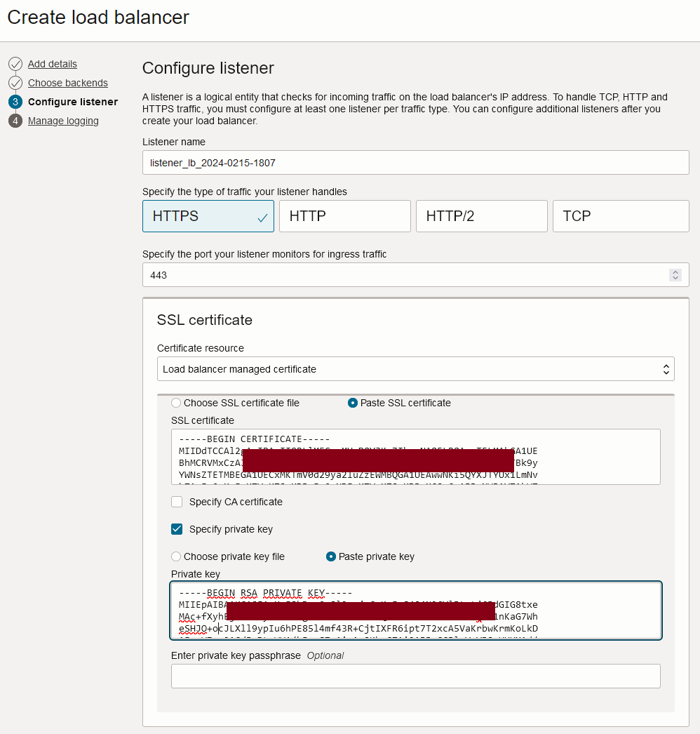The image size is (700, 734).
Task: Click inside the SSL certificate text area
Action: point(415,457)
